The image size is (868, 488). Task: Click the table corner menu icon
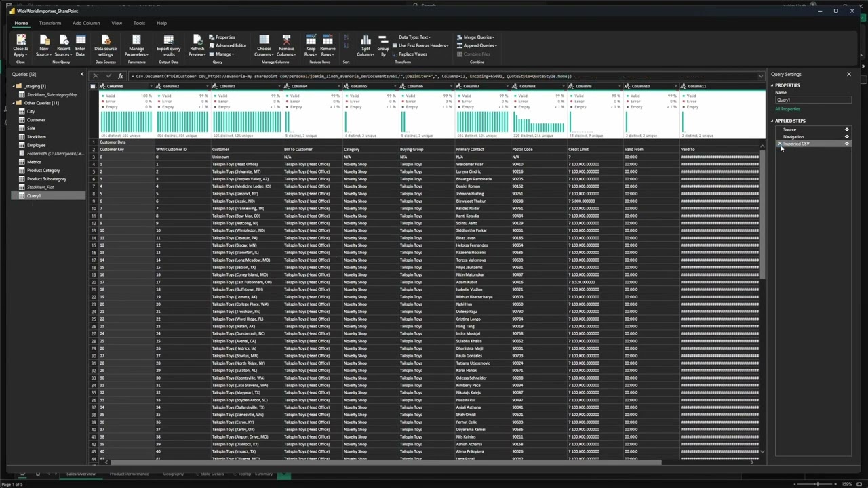click(x=94, y=86)
